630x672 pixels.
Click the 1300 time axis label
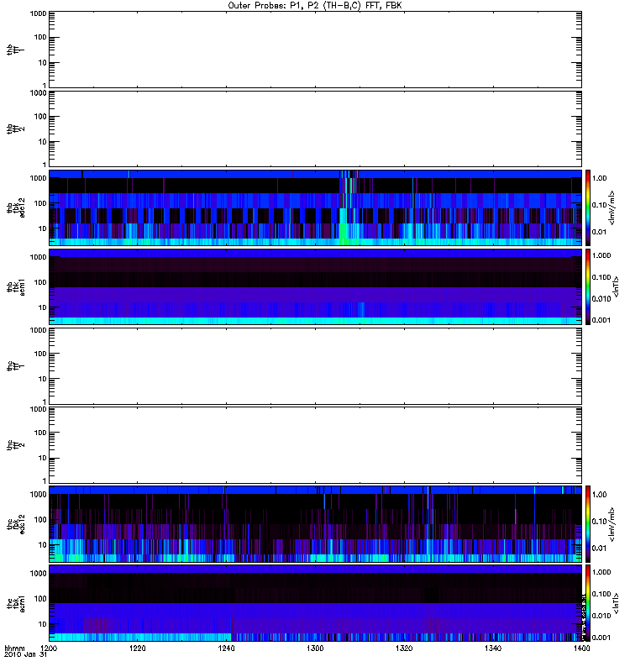pos(315,648)
